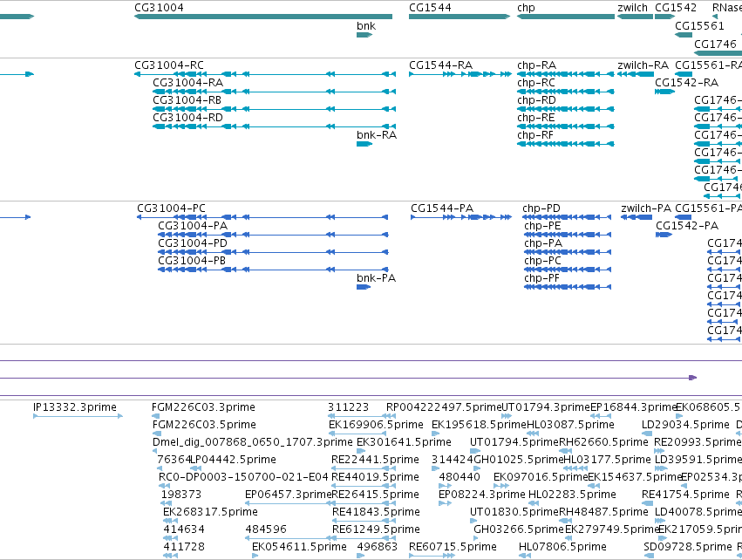
Task: Click the RE26415.5prime EST label
Action: (375, 495)
